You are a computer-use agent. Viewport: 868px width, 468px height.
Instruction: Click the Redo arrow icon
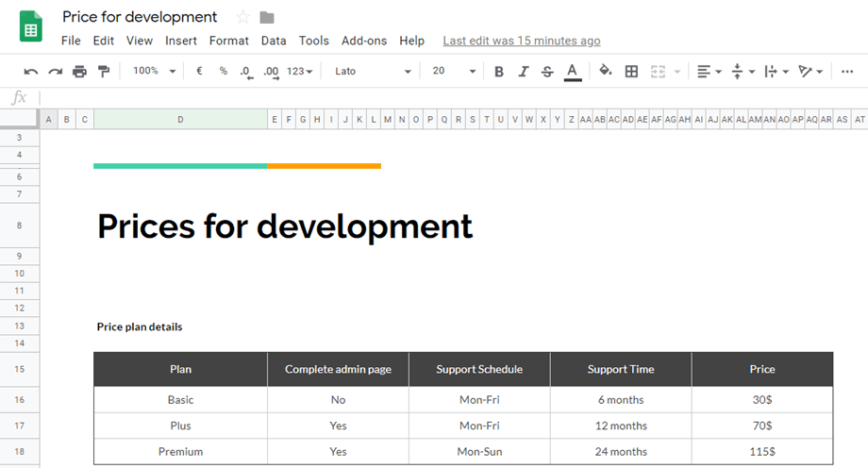[x=55, y=72]
